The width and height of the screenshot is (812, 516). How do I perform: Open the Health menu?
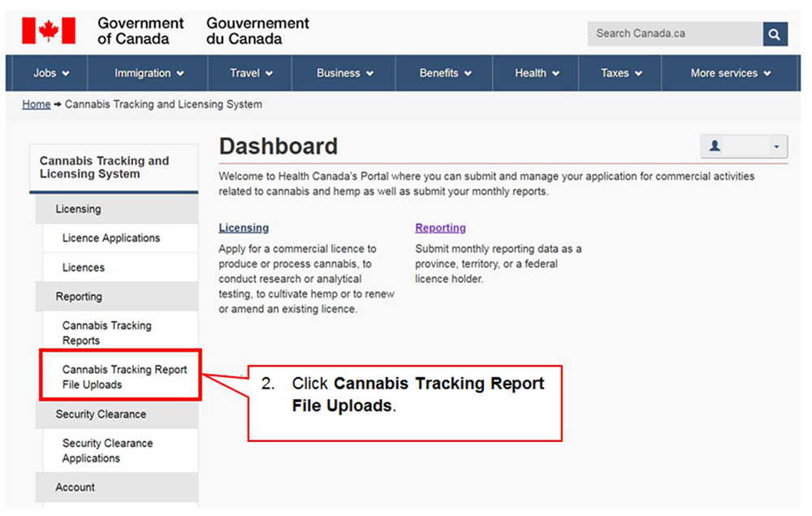pos(537,73)
